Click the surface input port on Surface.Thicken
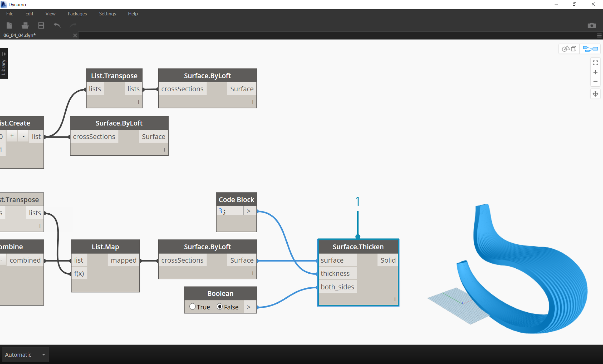The height and width of the screenshot is (364, 603). [338, 260]
